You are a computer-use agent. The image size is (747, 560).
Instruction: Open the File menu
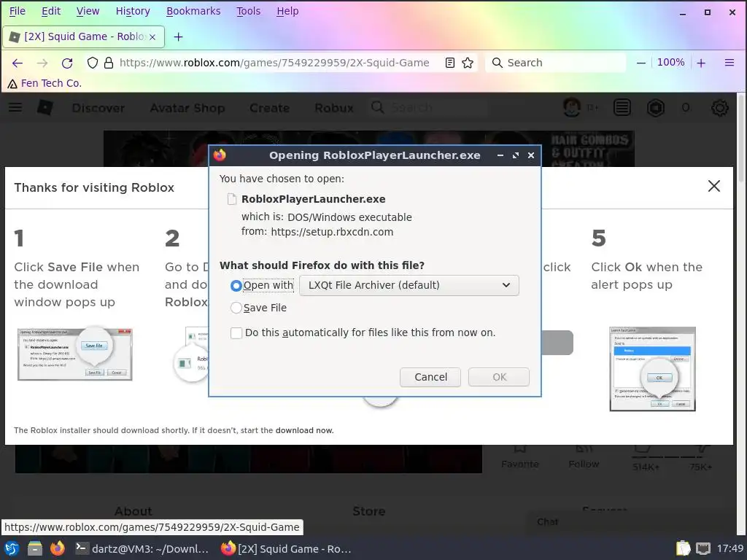click(18, 11)
